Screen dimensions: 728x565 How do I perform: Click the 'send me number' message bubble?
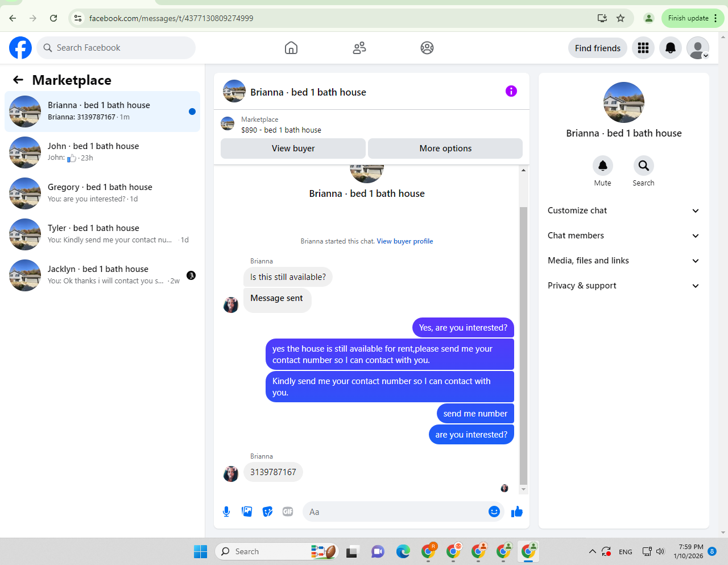point(475,414)
